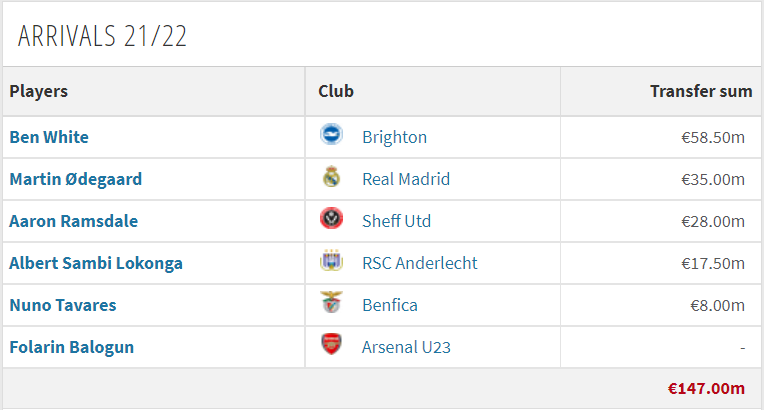
Task: Click the Brighton club crest icon
Action: pyautogui.click(x=331, y=134)
